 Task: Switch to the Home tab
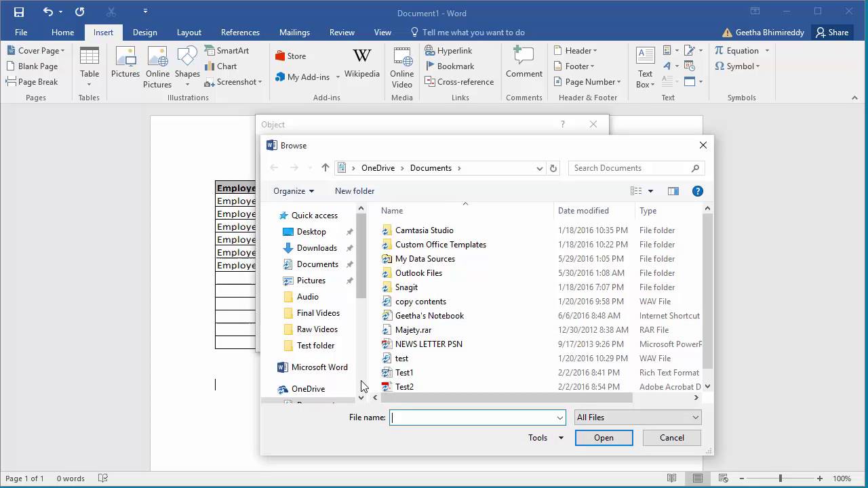pyautogui.click(x=62, y=33)
